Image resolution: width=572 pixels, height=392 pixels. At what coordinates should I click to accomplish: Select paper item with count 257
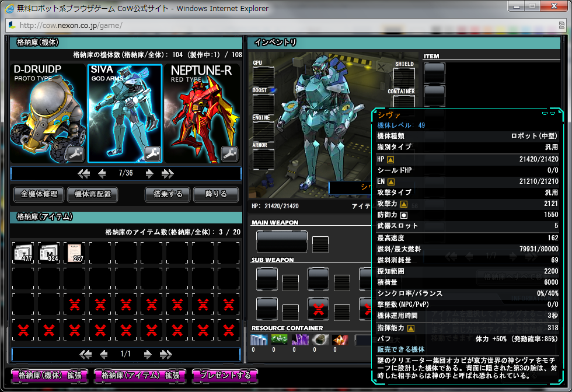coord(75,253)
